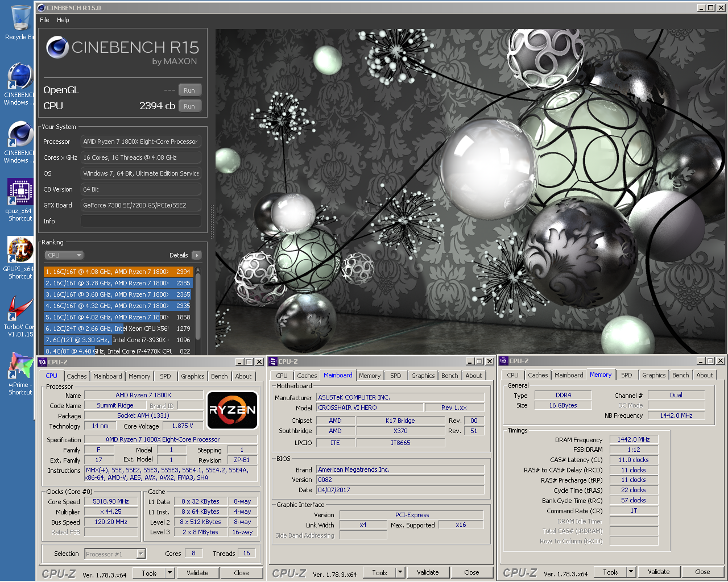Click the BIOS date 04/07/2017
This screenshot has height=582, width=728.
400,490
